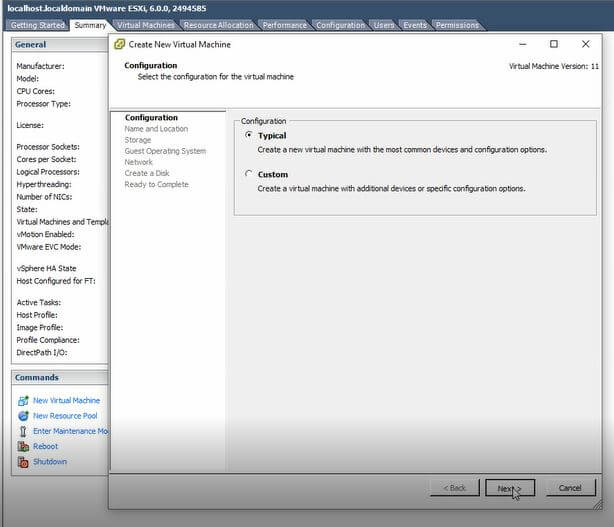Select the Network wizard step

click(138, 162)
